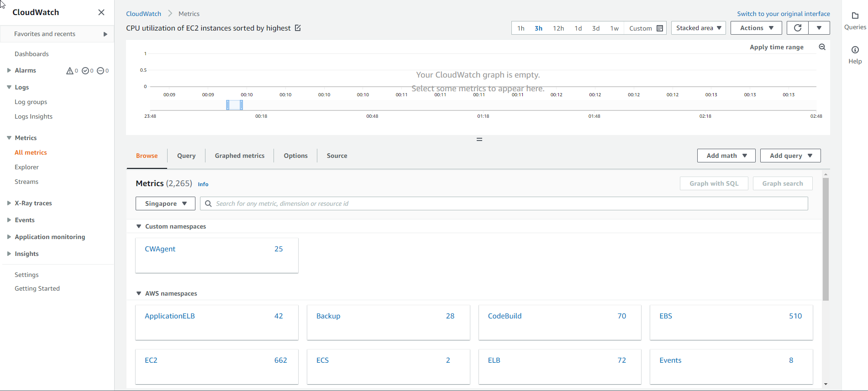Close the CloudWatch navigation panel
This screenshot has height=391, width=868.
(101, 12)
